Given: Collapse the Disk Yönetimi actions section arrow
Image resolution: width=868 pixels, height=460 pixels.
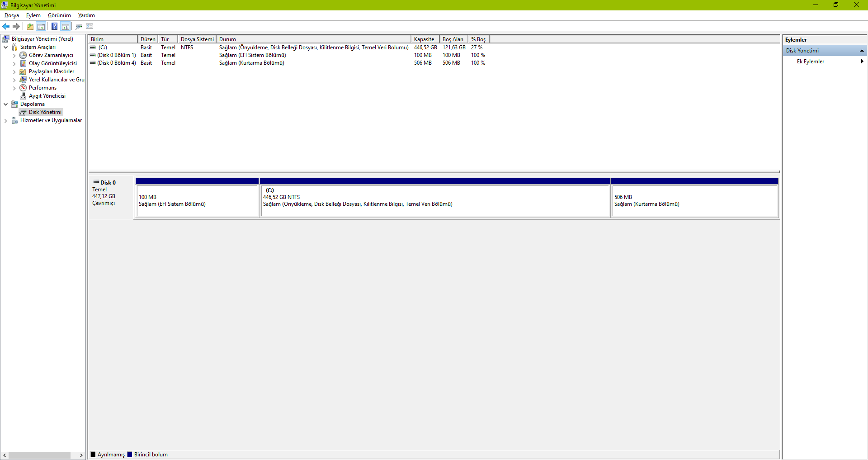Looking at the screenshot, I should coord(862,51).
